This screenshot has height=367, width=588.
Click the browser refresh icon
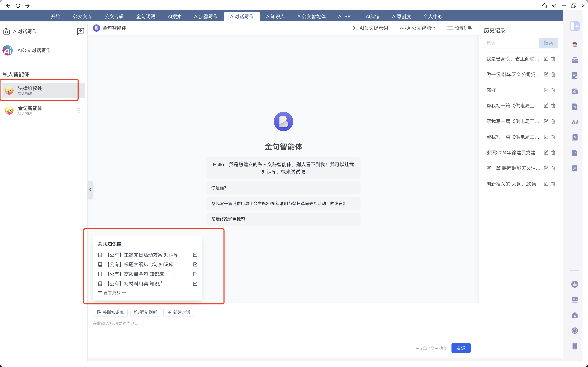(x=18, y=5)
